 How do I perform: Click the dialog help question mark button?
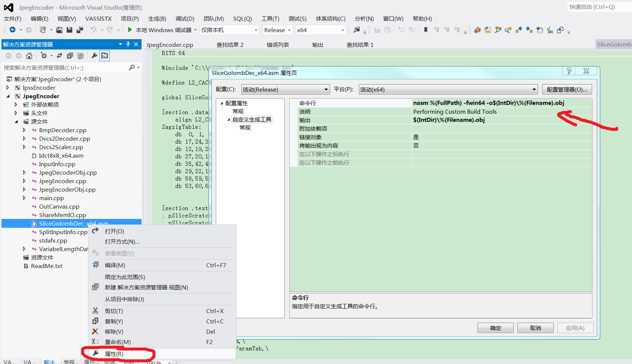coord(569,71)
